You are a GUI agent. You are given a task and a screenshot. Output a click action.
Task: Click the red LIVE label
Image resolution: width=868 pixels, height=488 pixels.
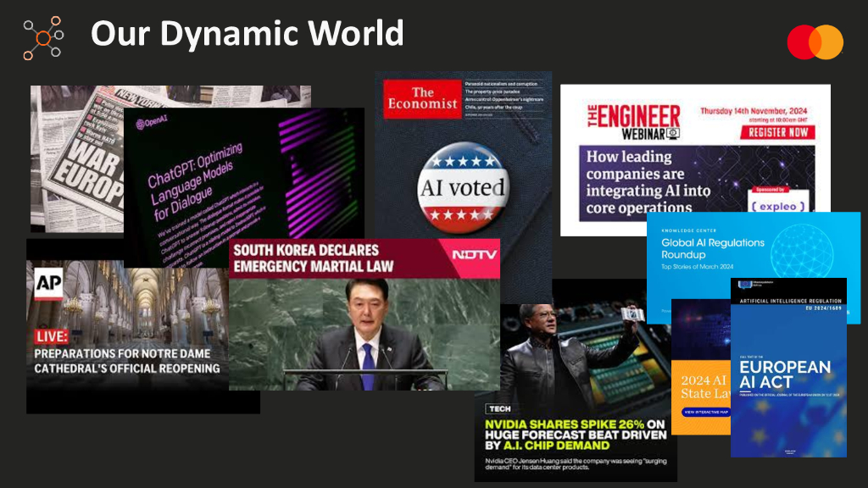point(51,335)
